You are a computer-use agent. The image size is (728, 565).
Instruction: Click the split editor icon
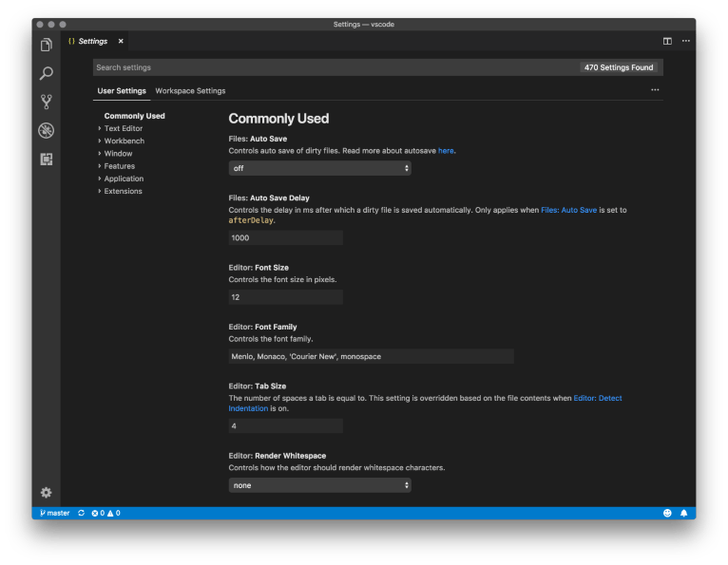667,41
